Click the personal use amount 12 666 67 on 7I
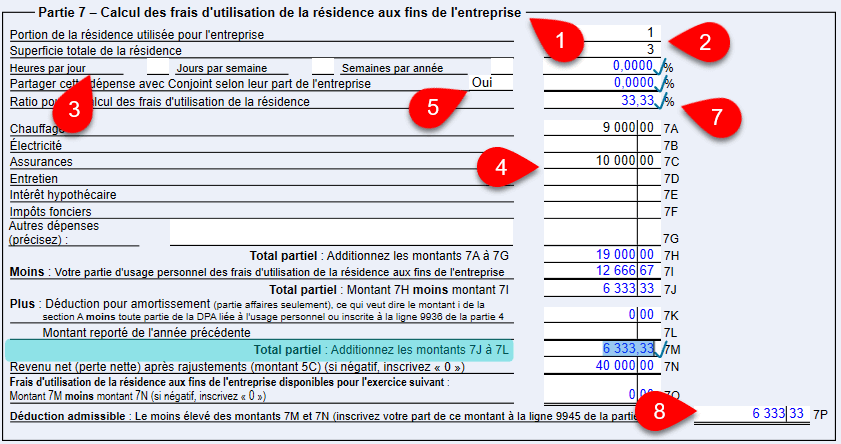The height and width of the screenshot is (444, 841). [x=602, y=271]
